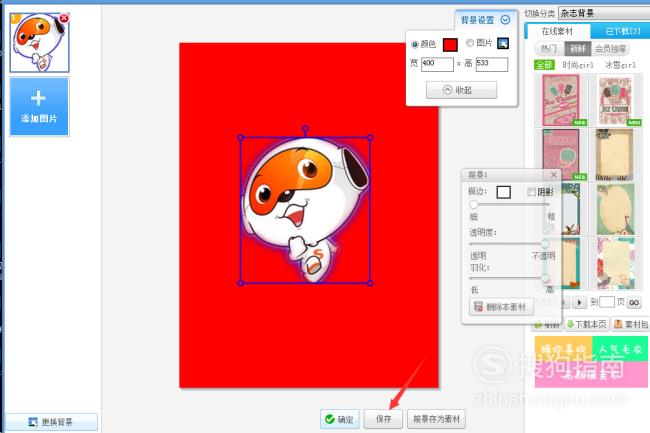Pick the green oval-frame background thumbnail
This screenshot has height=433, width=650.
tap(615, 209)
